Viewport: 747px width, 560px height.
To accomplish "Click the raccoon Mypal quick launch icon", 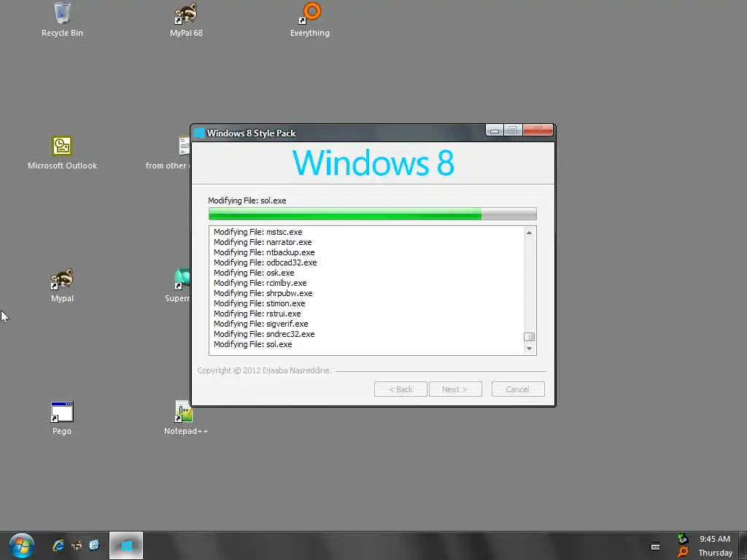I will pyautogui.click(x=76, y=545).
